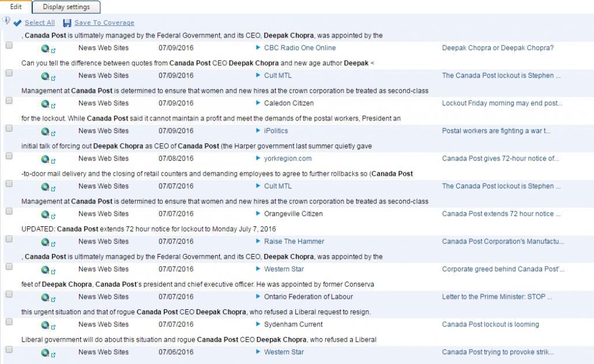Image resolution: width=594 pixels, height=364 pixels.
Task: Click external link icon in Orangeville Citizen row
Action: click(x=54, y=216)
